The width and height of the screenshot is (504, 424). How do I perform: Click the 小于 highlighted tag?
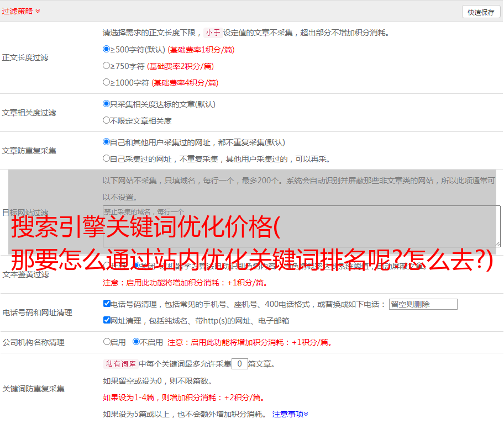pos(213,33)
